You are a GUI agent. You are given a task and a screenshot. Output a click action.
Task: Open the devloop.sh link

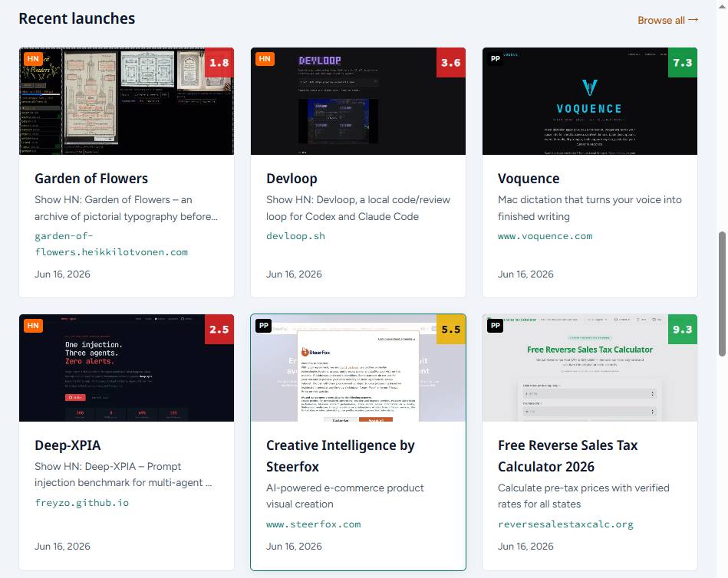[295, 236]
